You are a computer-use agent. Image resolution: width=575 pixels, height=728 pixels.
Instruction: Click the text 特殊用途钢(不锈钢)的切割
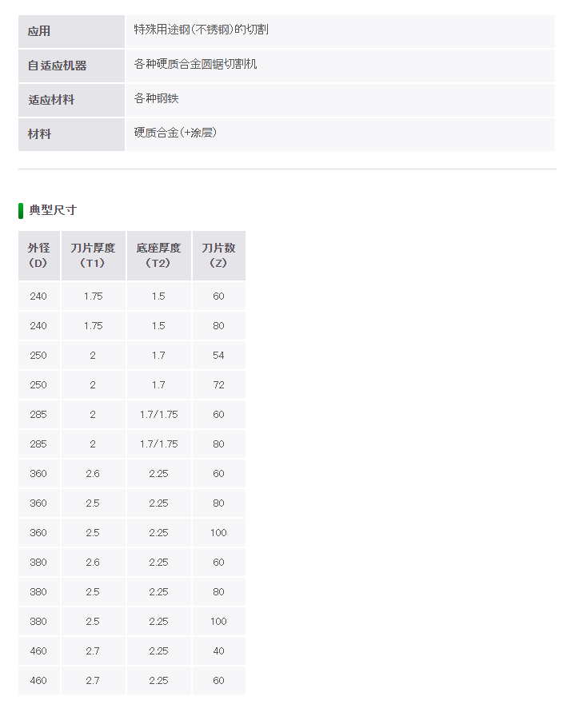(x=201, y=30)
